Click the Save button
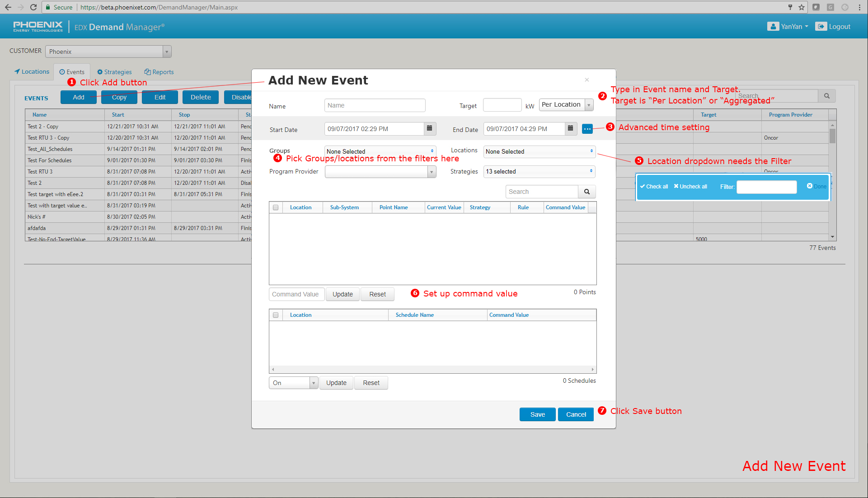 tap(537, 414)
